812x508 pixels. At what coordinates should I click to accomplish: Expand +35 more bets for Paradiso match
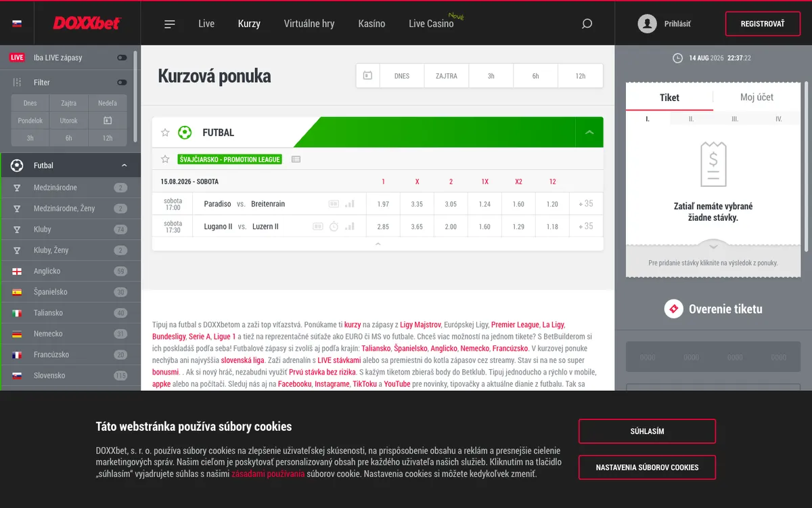586,204
